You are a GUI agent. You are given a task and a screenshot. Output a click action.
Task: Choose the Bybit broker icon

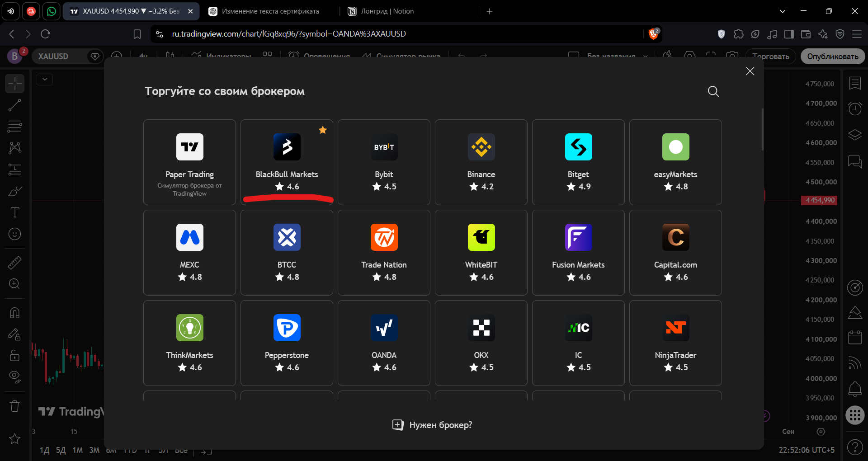pyautogui.click(x=384, y=147)
